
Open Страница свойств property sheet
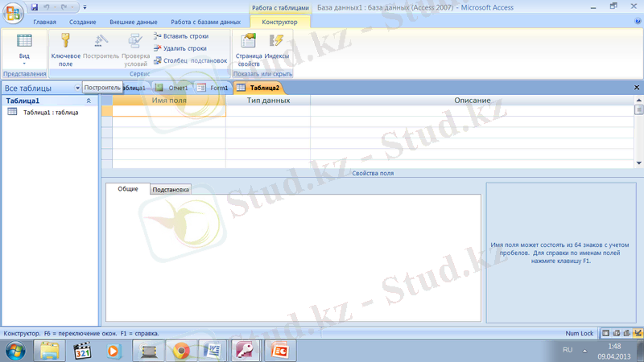point(249,50)
